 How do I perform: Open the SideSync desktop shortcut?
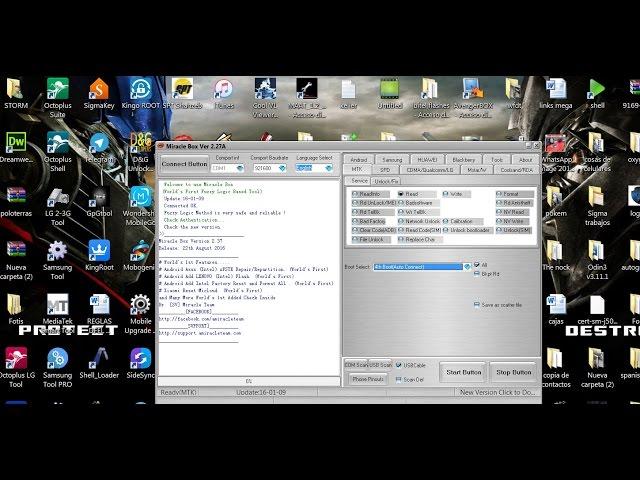click(x=141, y=363)
